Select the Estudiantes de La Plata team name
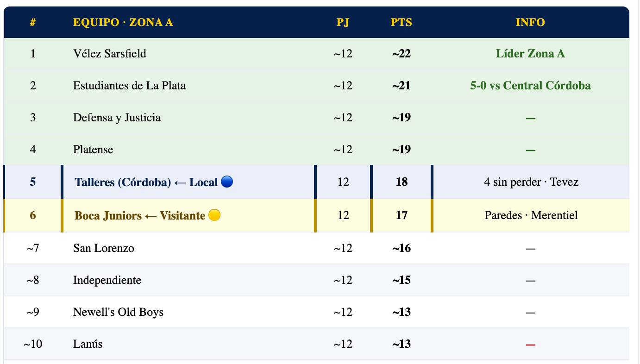The width and height of the screenshot is (640, 364). [x=129, y=86]
